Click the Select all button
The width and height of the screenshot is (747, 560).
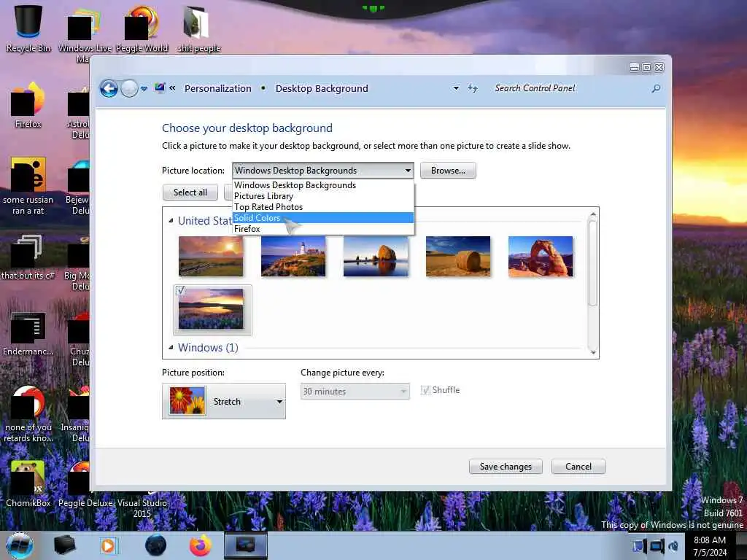click(x=190, y=192)
